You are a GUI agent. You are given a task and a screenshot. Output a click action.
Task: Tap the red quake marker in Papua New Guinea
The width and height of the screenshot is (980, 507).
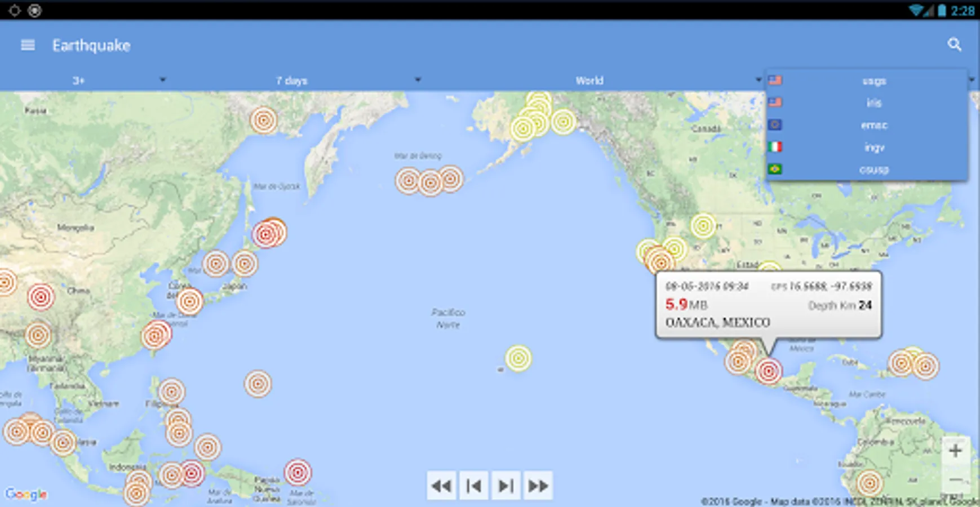pyautogui.click(x=298, y=473)
